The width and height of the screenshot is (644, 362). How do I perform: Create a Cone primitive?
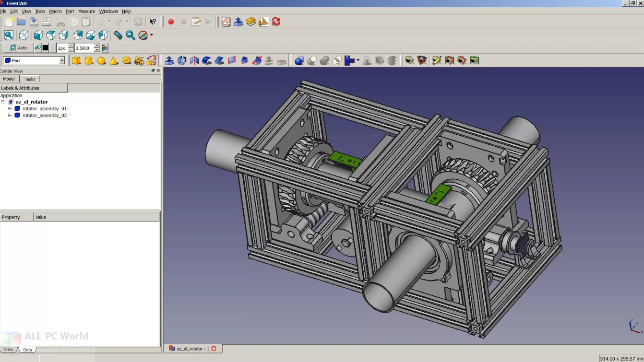click(x=114, y=60)
